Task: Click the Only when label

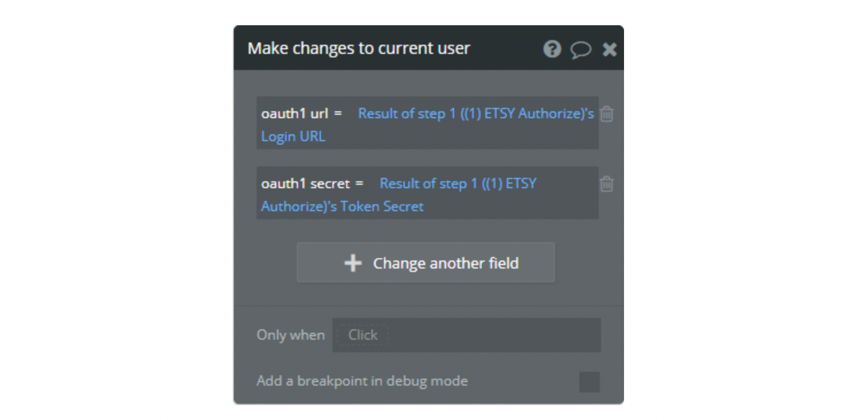Action: pos(290,335)
